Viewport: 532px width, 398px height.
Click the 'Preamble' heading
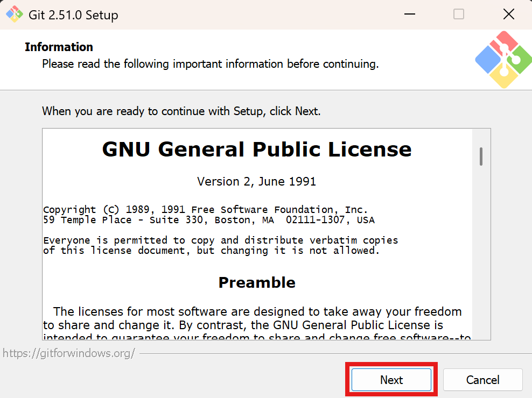(257, 282)
